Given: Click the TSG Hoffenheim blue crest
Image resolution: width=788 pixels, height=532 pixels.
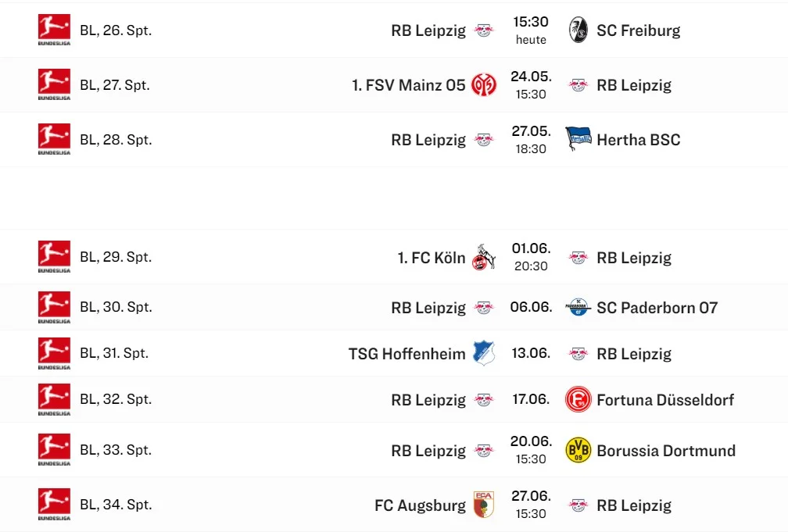Looking at the screenshot, I should [x=484, y=353].
